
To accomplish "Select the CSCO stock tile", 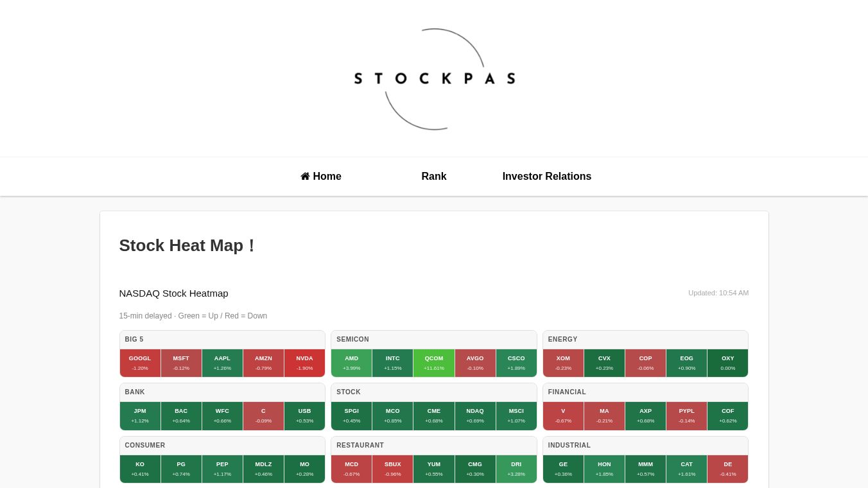I will click(516, 363).
